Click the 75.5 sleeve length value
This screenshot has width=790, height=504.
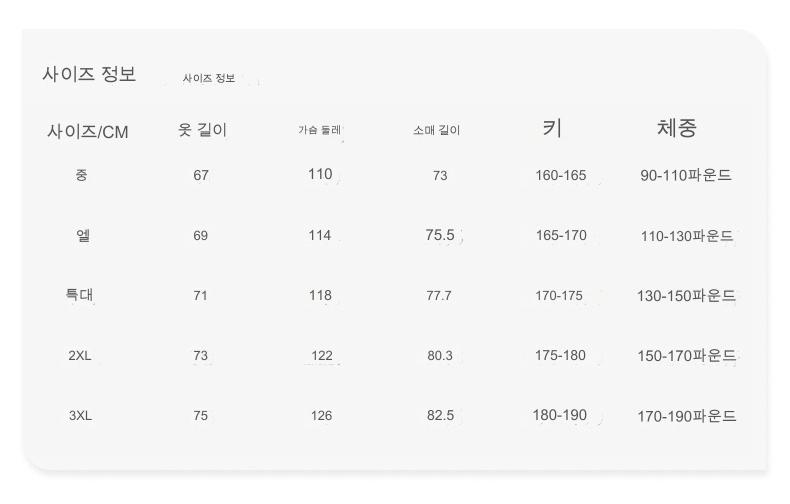[x=440, y=236]
